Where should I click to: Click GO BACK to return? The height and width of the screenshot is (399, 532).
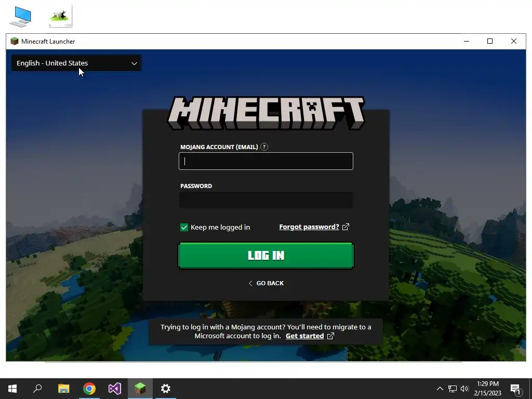[x=266, y=283]
